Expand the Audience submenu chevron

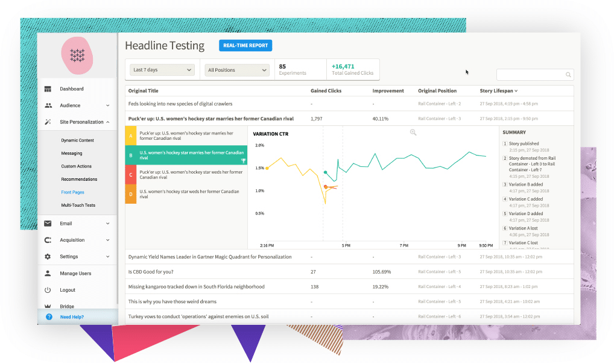click(108, 105)
